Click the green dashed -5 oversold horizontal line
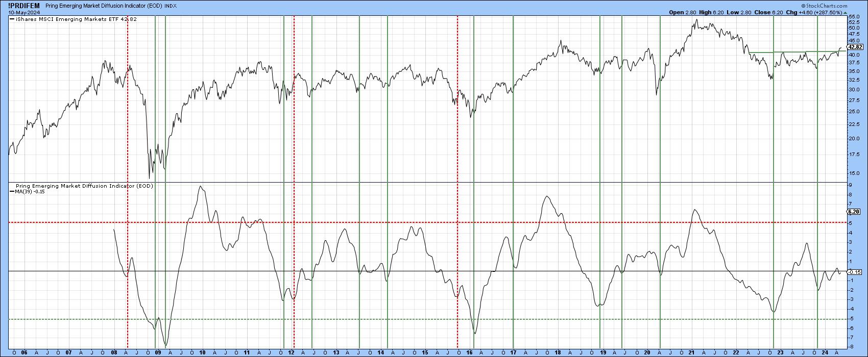 427,319
